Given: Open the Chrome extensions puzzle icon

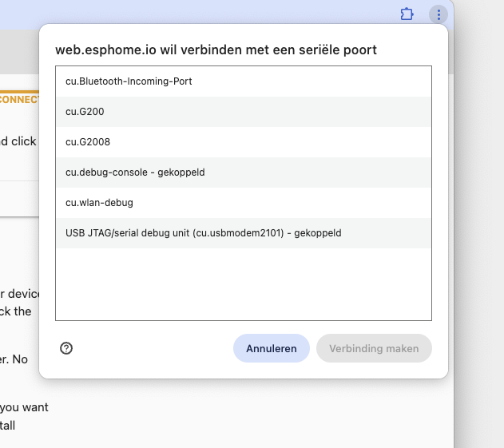Looking at the screenshot, I should (x=407, y=14).
